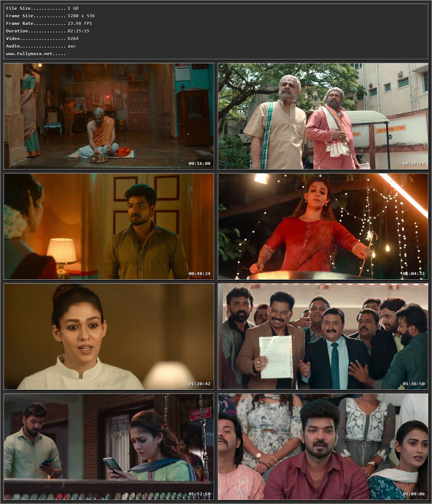Click the frame thumbnail stamped 01:52:58

click(x=109, y=447)
